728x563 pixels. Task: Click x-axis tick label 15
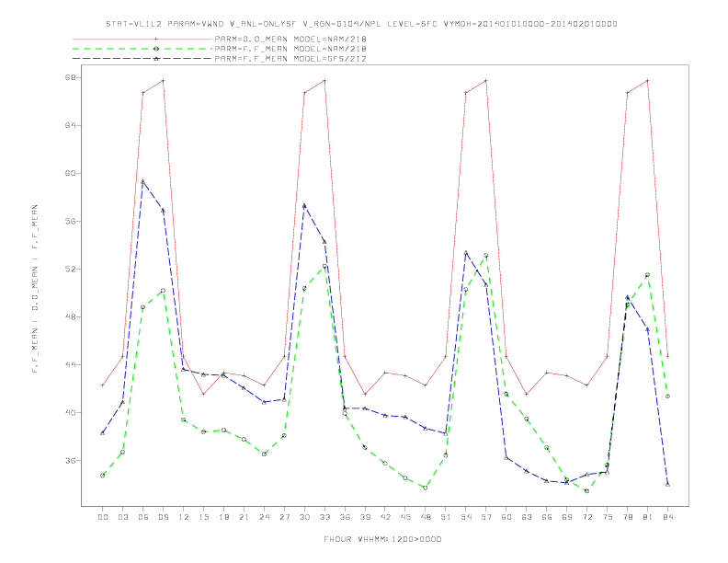click(203, 517)
